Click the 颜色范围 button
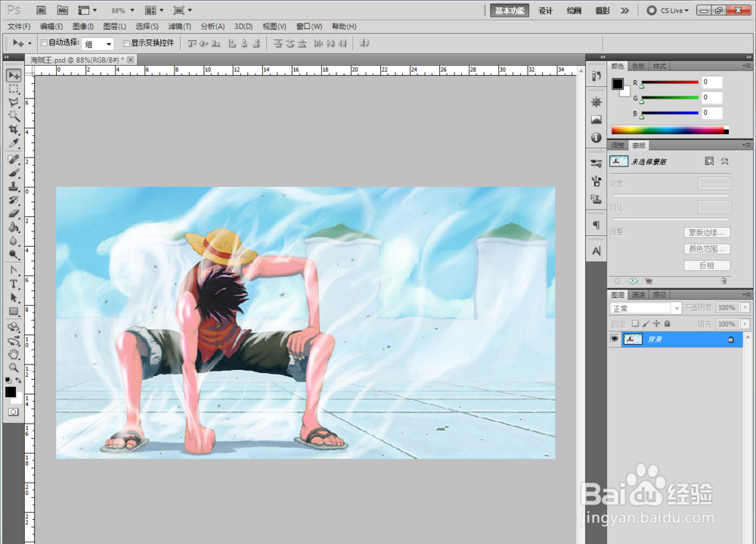Viewport: 756px width, 544px height. click(707, 249)
